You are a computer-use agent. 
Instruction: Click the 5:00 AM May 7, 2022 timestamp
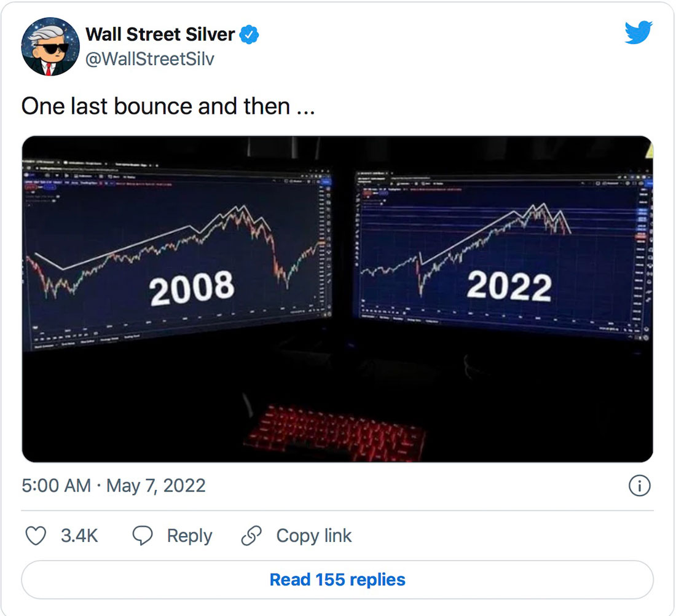click(x=114, y=486)
